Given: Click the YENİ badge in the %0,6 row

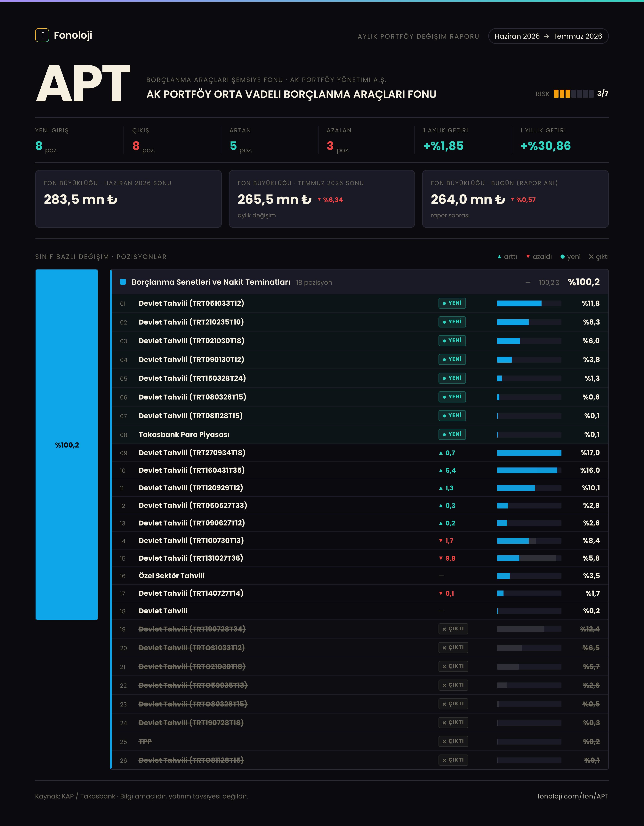Looking at the screenshot, I should tap(452, 397).
